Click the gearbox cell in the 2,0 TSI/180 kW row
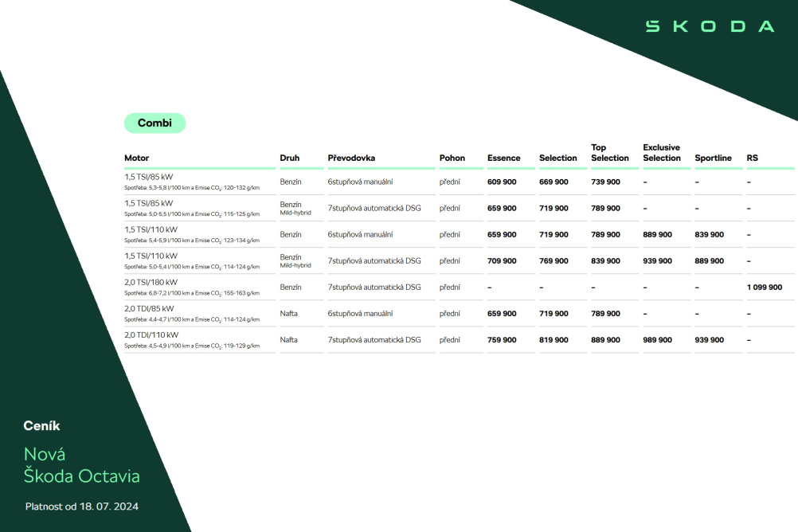 tap(374, 288)
